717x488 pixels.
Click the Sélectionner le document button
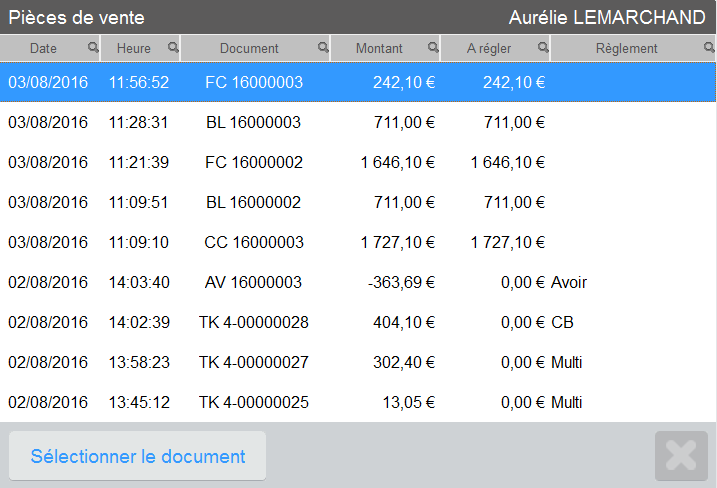137,456
